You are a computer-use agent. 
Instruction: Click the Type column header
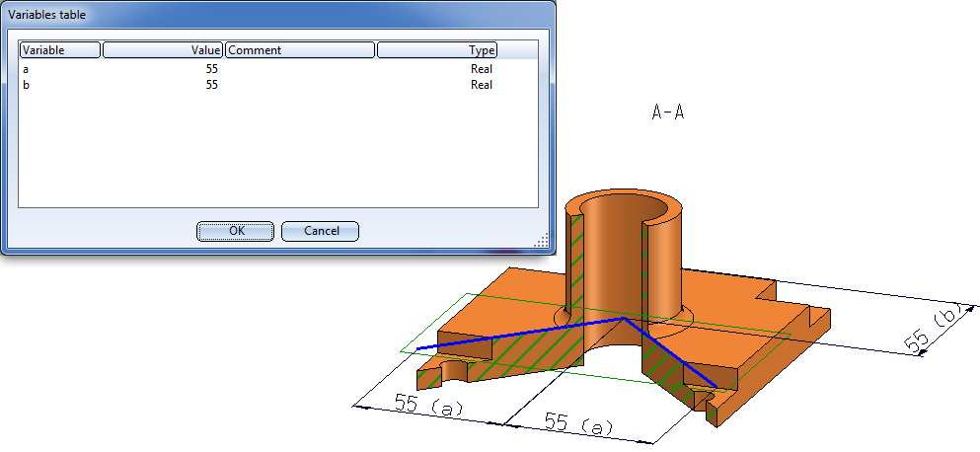tap(437, 50)
